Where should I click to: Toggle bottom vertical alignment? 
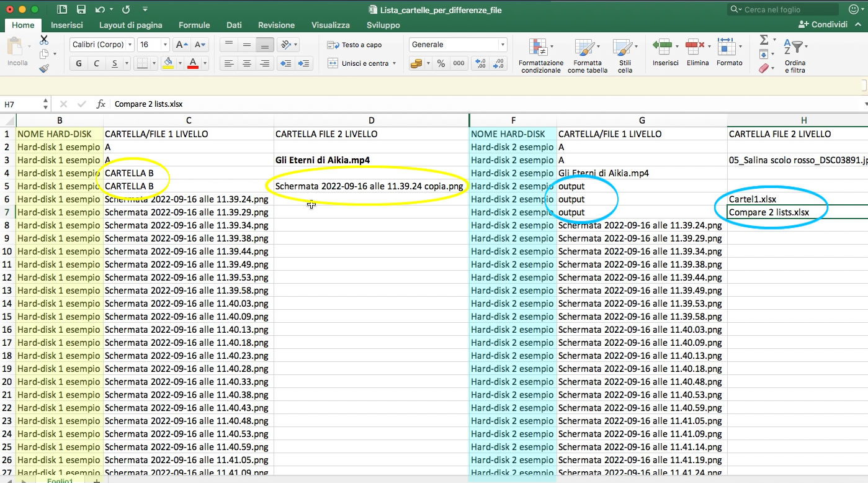265,45
